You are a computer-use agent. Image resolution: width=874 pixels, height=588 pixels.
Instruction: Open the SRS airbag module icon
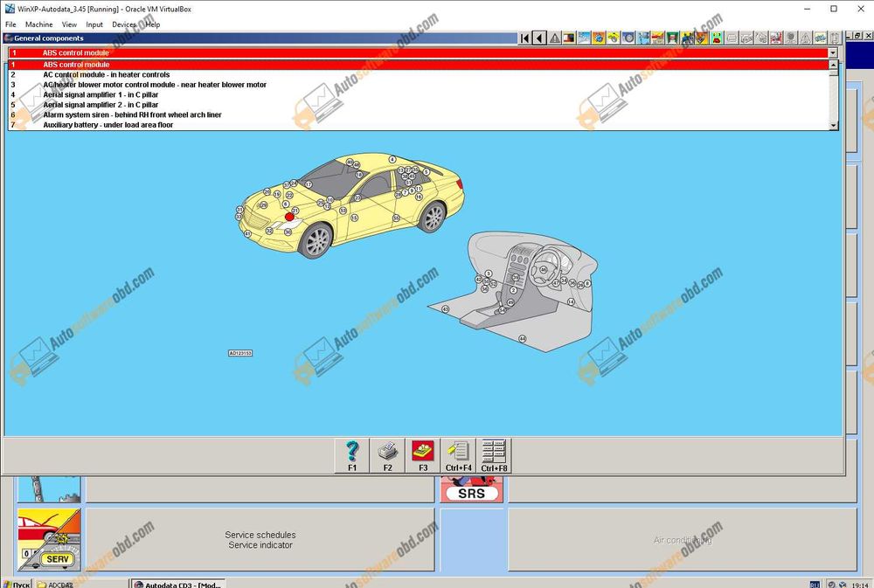pyautogui.click(x=472, y=489)
